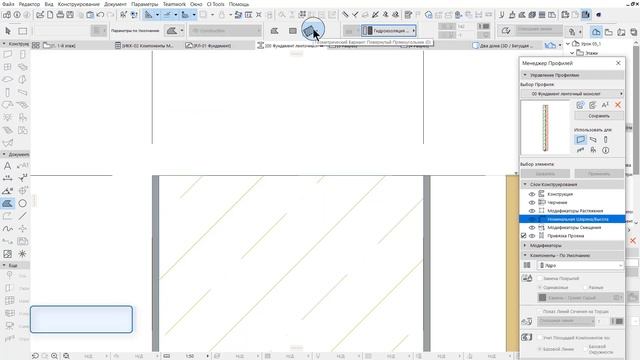Switch to the Компоненты schedule tab

click(144, 45)
